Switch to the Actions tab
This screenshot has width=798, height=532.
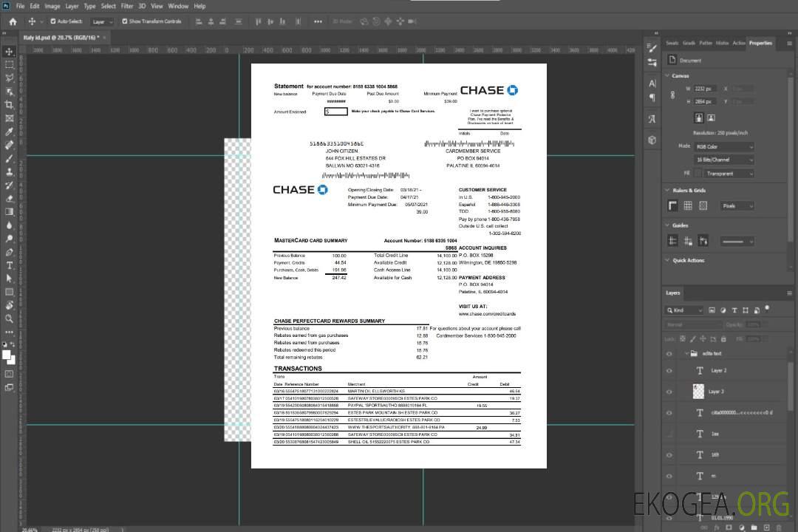tap(739, 44)
